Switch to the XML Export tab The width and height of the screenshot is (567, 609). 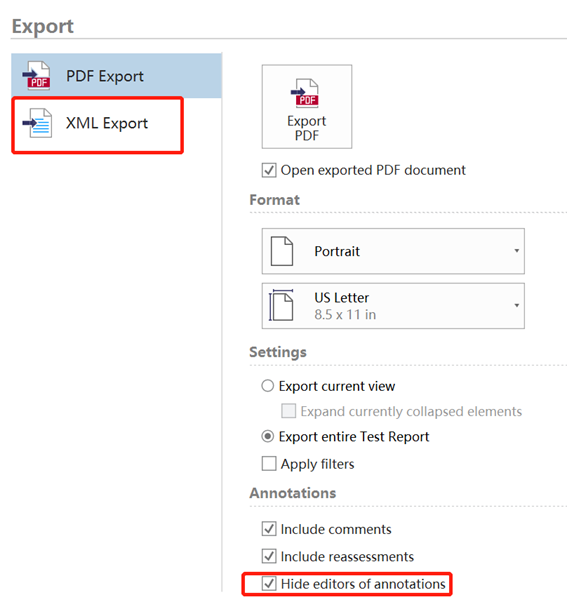tap(97, 124)
